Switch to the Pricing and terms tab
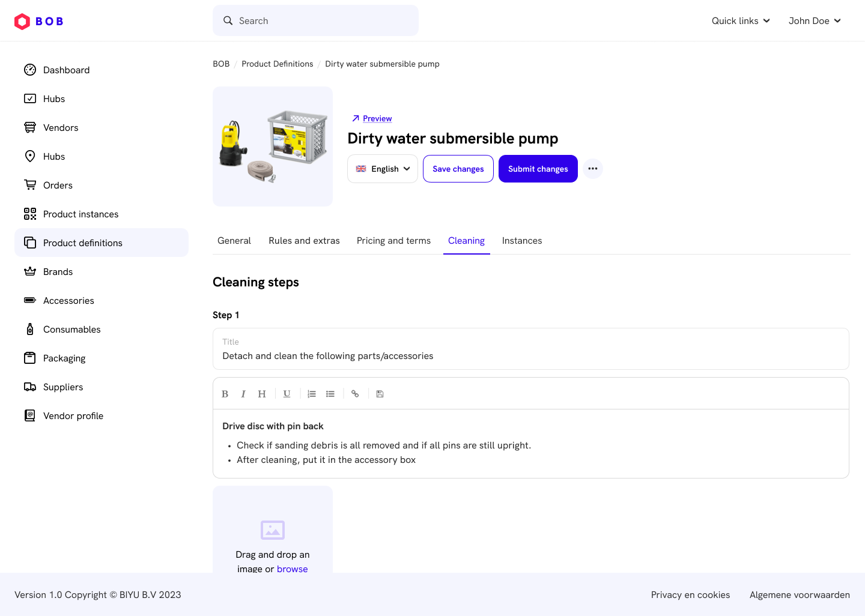Viewport: 865px width, 616px height. (393, 241)
